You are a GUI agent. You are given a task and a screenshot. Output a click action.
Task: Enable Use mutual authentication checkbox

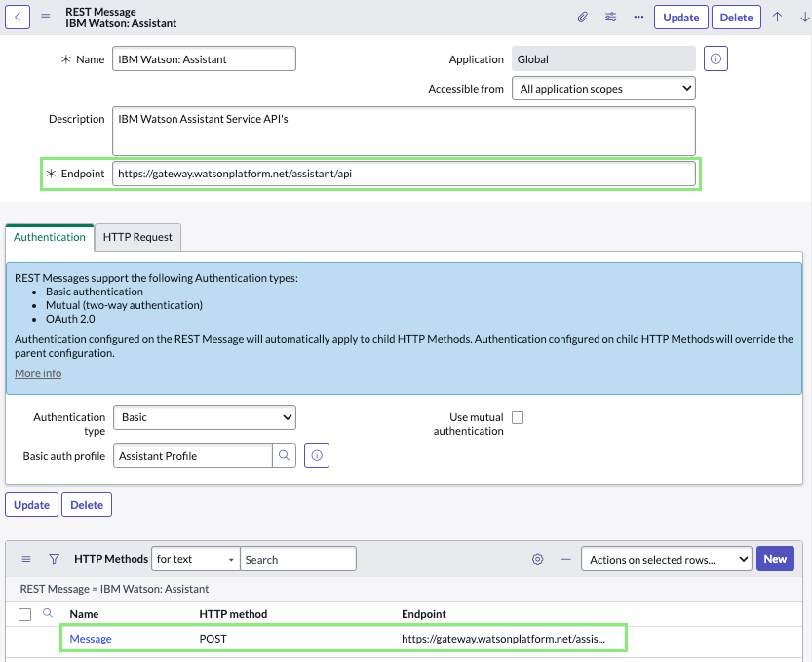coord(518,417)
